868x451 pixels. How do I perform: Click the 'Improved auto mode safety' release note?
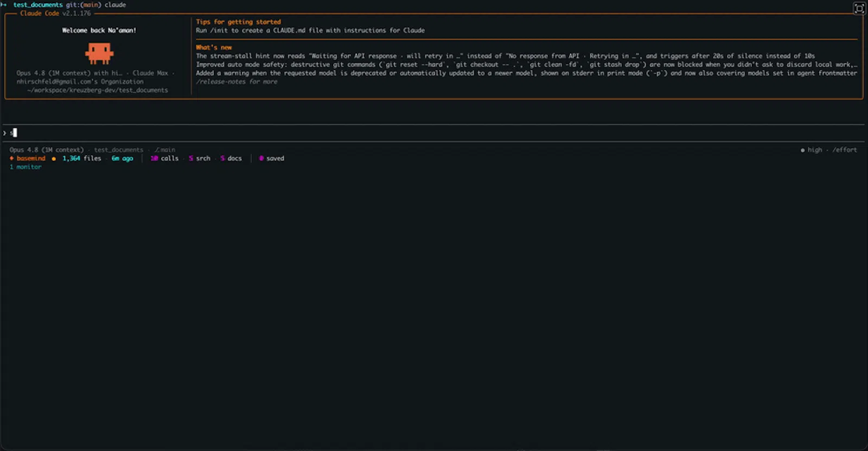point(526,65)
